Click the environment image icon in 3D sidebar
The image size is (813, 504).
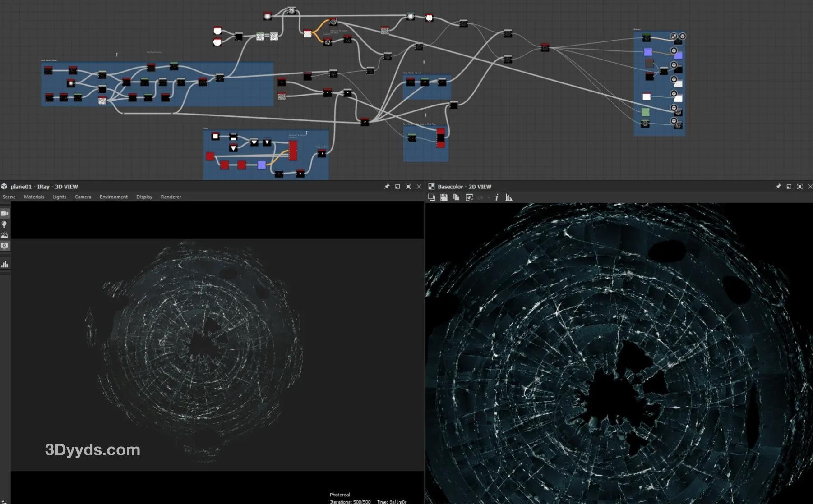(5, 235)
